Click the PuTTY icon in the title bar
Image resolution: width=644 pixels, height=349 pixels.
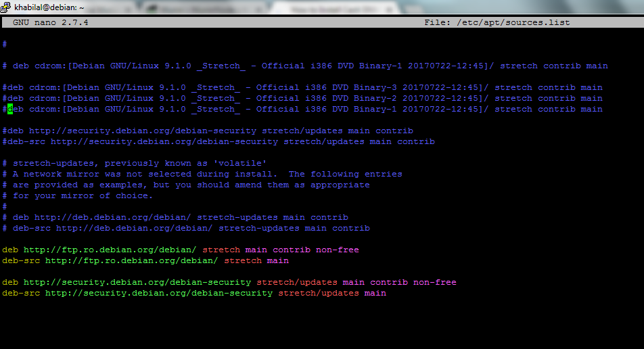coord(5,7)
